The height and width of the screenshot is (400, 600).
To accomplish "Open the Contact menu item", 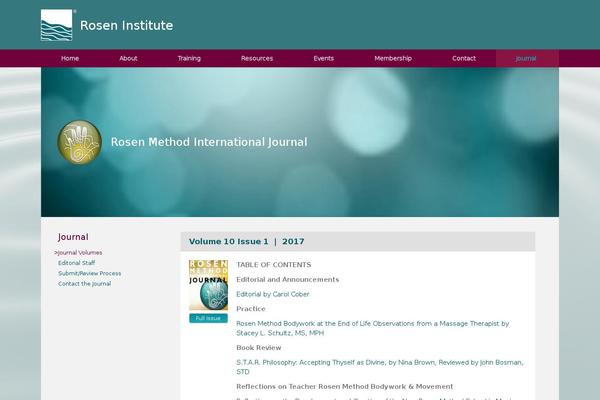I will click(464, 59).
